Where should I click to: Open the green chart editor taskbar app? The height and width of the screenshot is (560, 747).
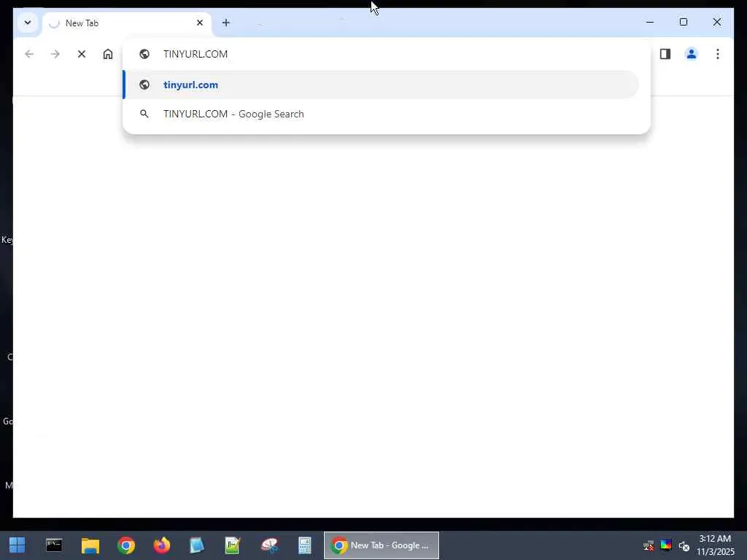coord(233,545)
